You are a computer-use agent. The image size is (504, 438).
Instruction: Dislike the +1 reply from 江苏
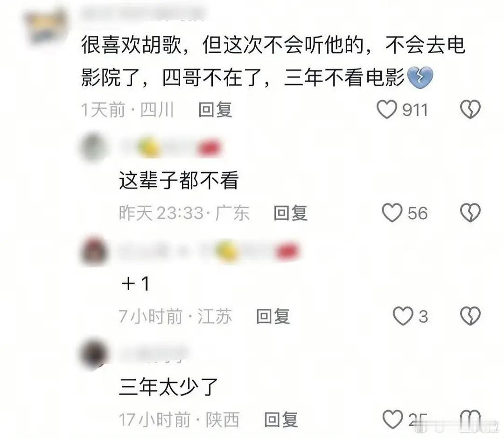coord(470,316)
